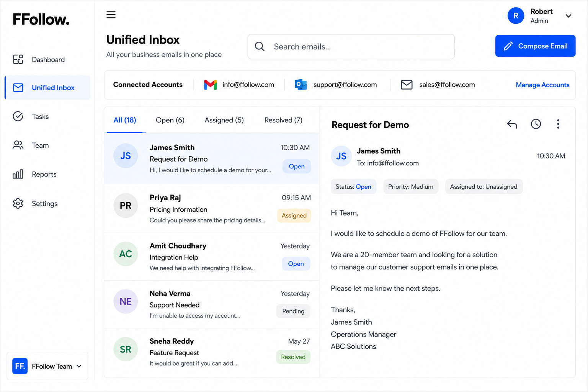This screenshot has width=588, height=392.
Task: Click the reply arrow icon
Action: pyautogui.click(x=512, y=124)
